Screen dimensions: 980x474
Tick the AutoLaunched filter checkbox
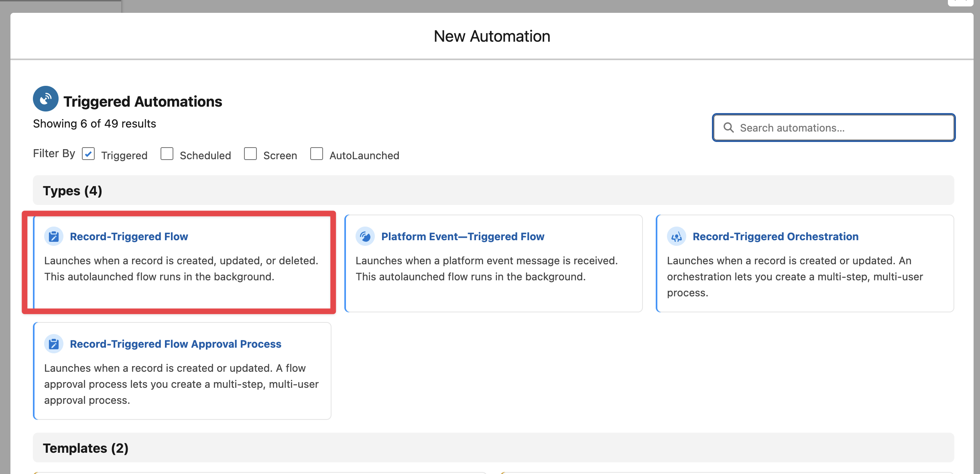pyautogui.click(x=317, y=154)
